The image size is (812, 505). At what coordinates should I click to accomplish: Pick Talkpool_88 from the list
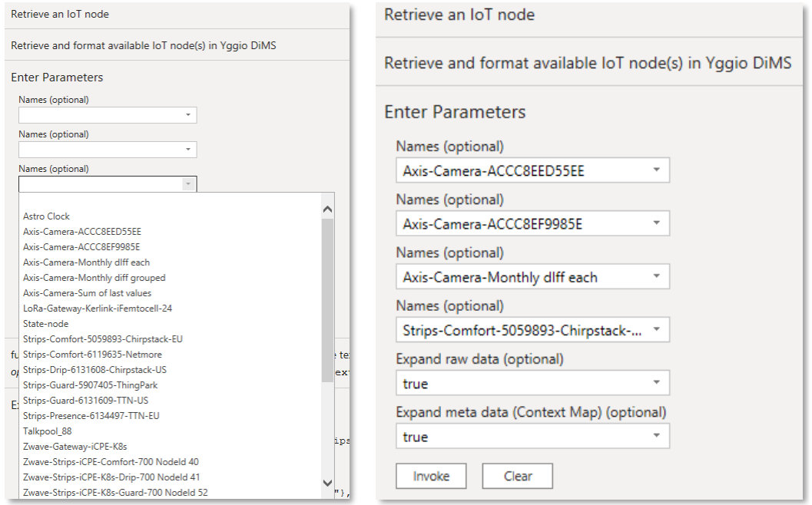47,431
